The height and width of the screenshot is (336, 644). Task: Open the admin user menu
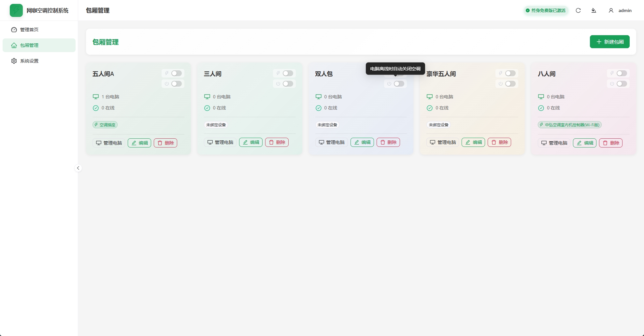point(620,10)
